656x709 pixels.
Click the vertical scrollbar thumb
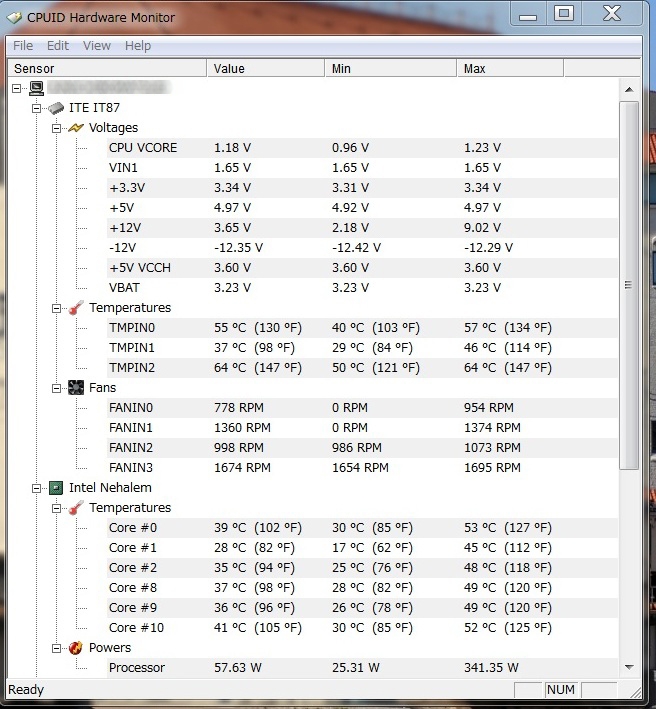(x=629, y=285)
